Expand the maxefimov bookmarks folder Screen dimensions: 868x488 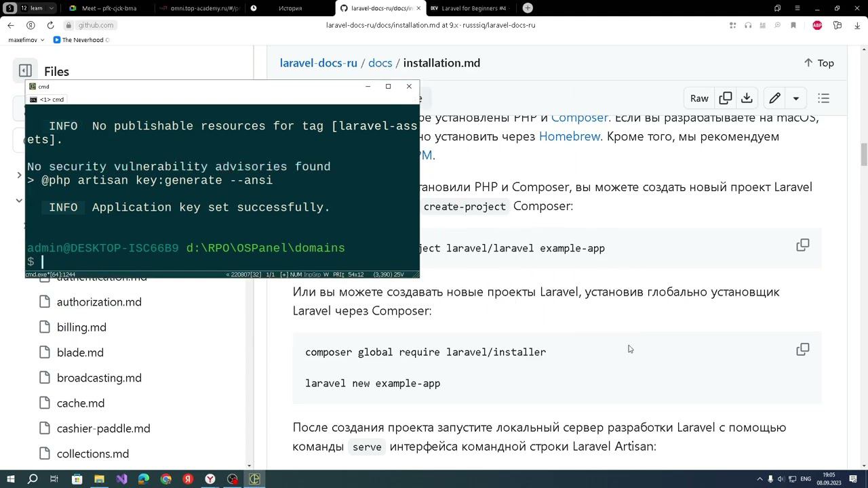[x=26, y=40]
